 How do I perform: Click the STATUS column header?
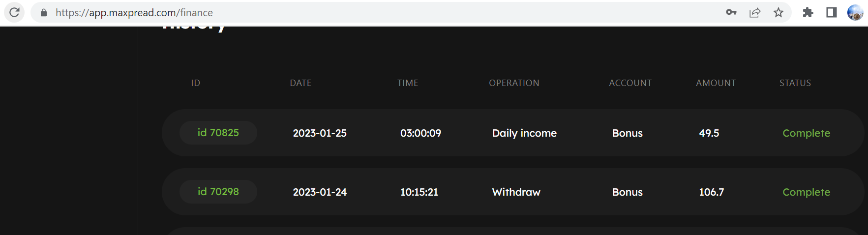coord(795,83)
